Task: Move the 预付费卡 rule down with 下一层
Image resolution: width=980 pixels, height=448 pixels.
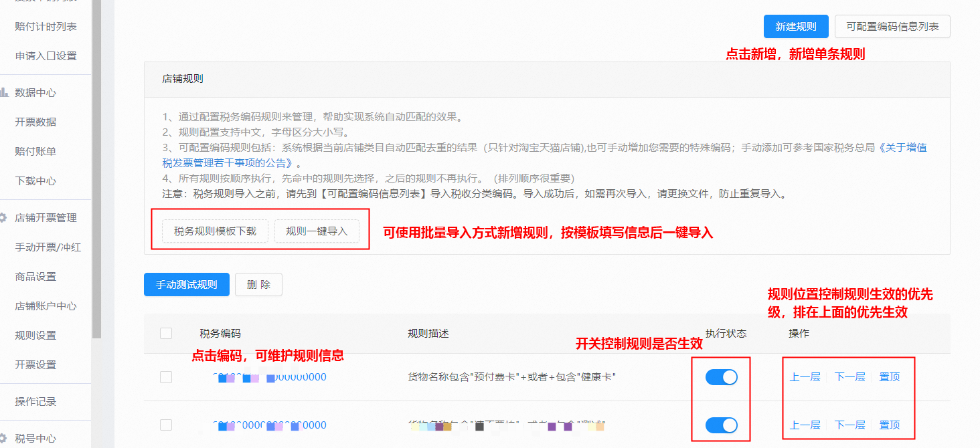Action: click(849, 377)
